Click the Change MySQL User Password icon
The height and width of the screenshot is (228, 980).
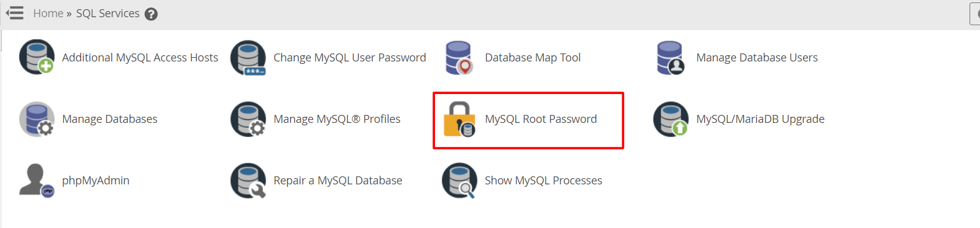click(248, 58)
